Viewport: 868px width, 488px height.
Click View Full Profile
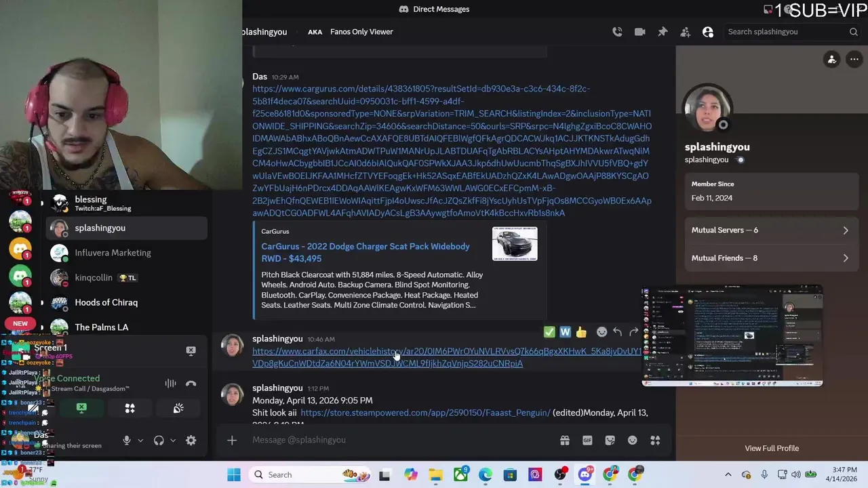(x=772, y=449)
